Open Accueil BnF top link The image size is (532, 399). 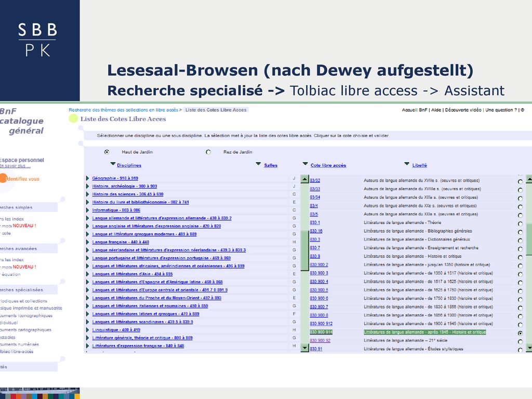[415, 110]
